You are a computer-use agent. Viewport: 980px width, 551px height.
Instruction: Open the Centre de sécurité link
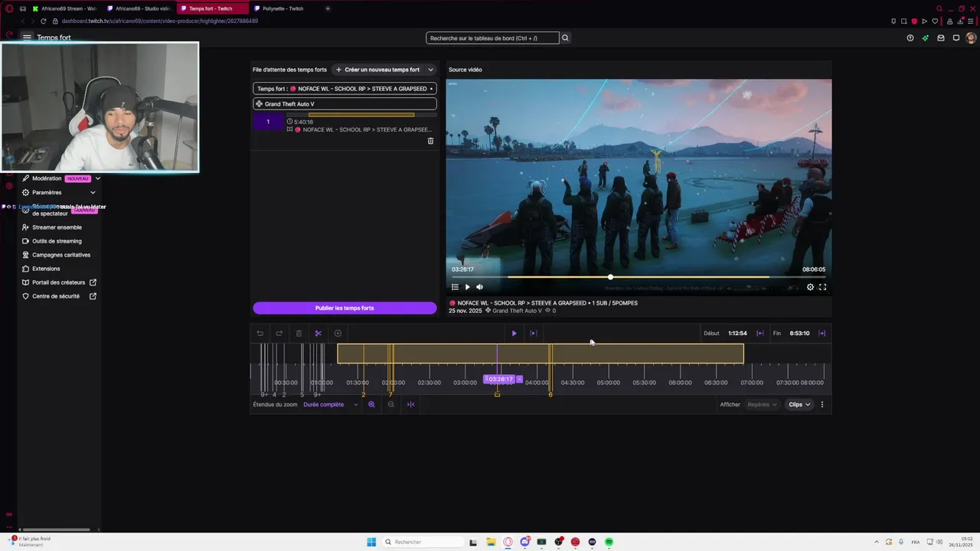click(x=59, y=296)
